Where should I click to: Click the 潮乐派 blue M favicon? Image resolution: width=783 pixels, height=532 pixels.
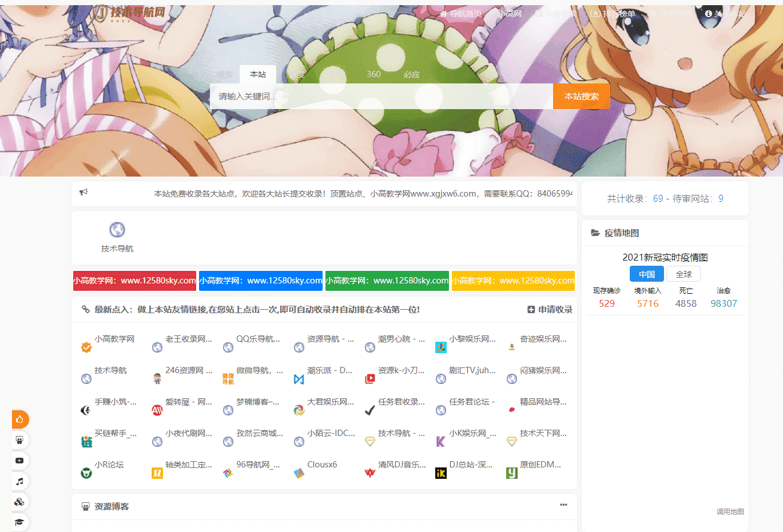coord(299,379)
